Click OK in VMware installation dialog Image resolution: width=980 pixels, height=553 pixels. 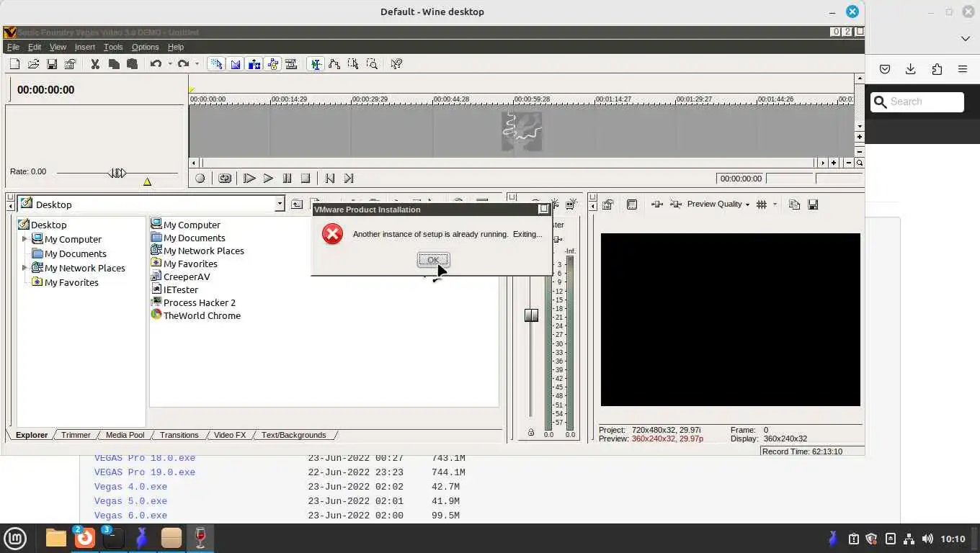pos(433,260)
